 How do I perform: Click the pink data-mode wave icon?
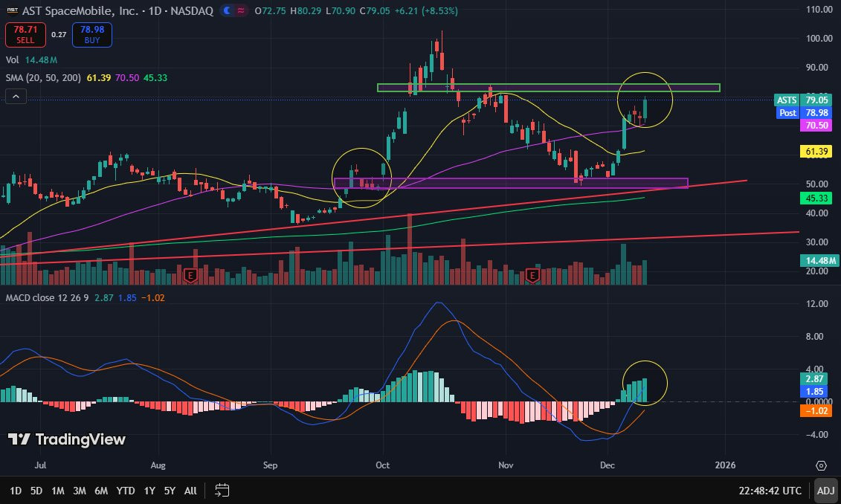242,10
